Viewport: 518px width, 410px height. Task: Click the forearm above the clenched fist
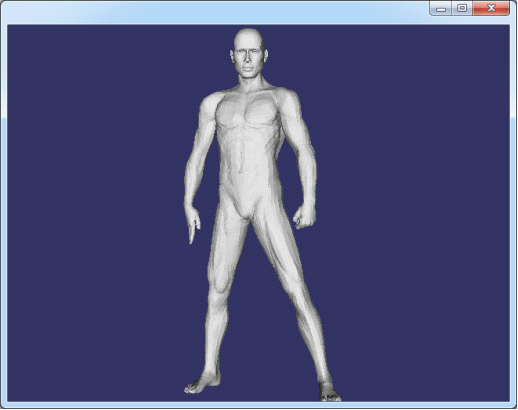[307, 177]
